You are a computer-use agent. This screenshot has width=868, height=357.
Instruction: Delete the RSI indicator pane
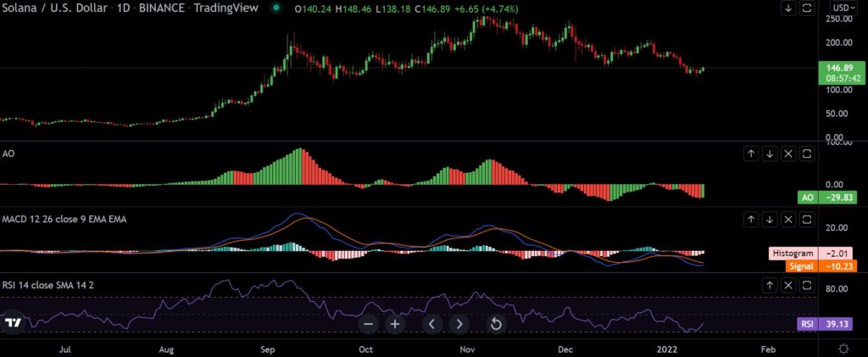click(789, 286)
